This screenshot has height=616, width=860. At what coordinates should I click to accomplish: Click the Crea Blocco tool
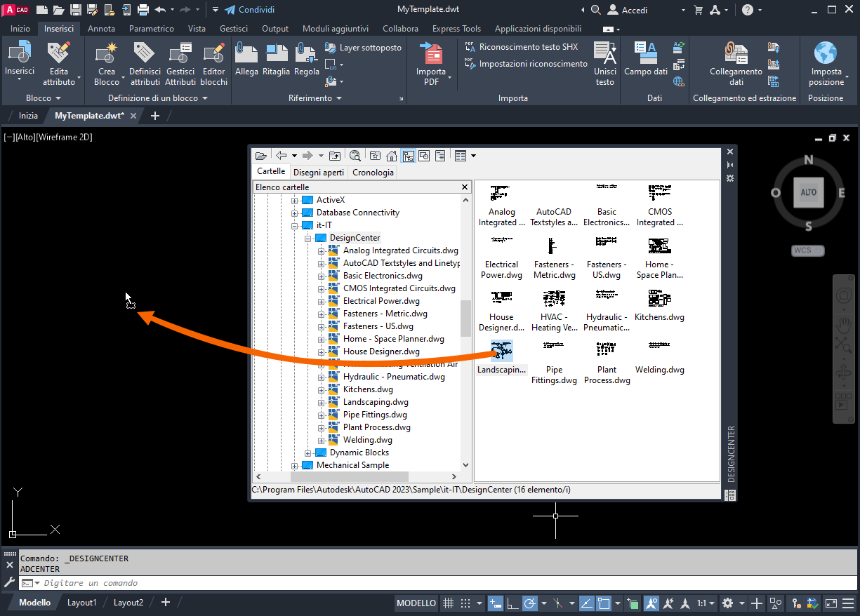pyautogui.click(x=107, y=64)
